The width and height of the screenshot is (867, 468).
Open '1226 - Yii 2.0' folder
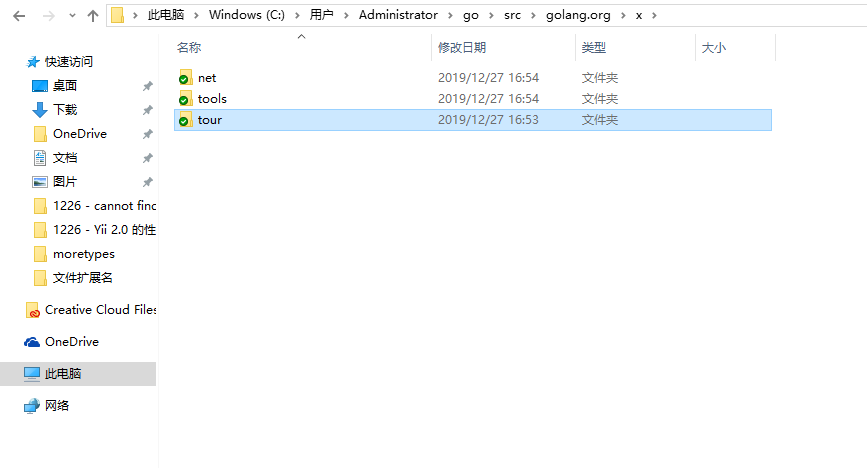[105, 230]
